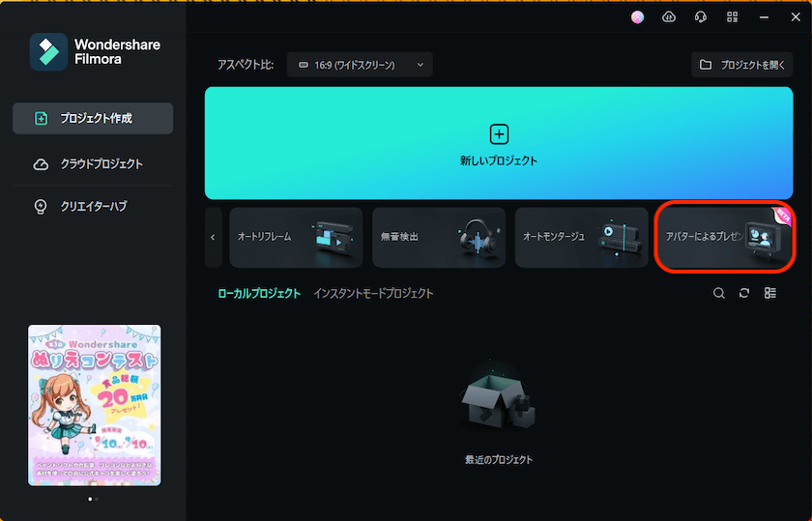Switch to インスタントモードプロジェクト tab
This screenshot has height=521, width=812.
coord(373,293)
